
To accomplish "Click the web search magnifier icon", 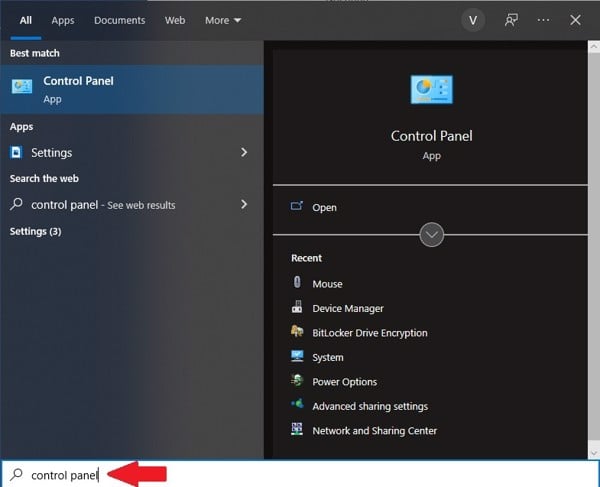I will 16,204.
